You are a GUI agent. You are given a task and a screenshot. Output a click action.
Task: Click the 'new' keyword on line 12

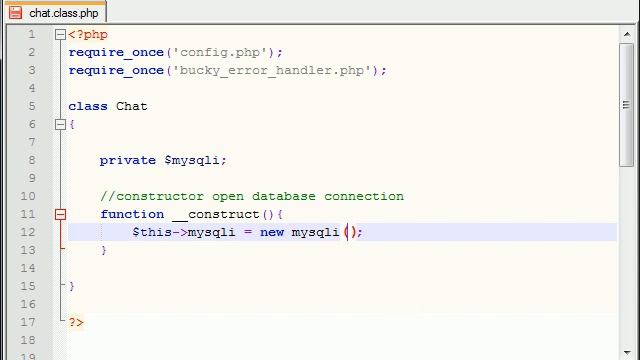[272, 232]
